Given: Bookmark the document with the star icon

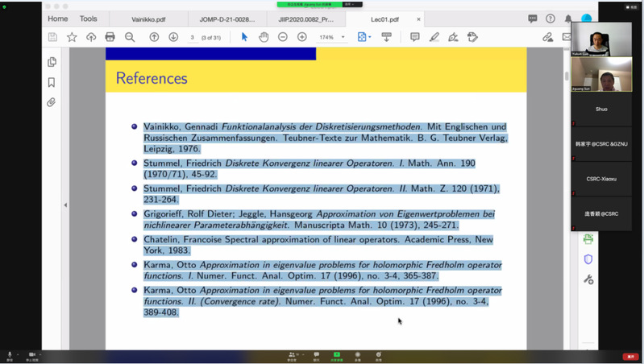Looking at the screenshot, I should [x=72, y=37].
